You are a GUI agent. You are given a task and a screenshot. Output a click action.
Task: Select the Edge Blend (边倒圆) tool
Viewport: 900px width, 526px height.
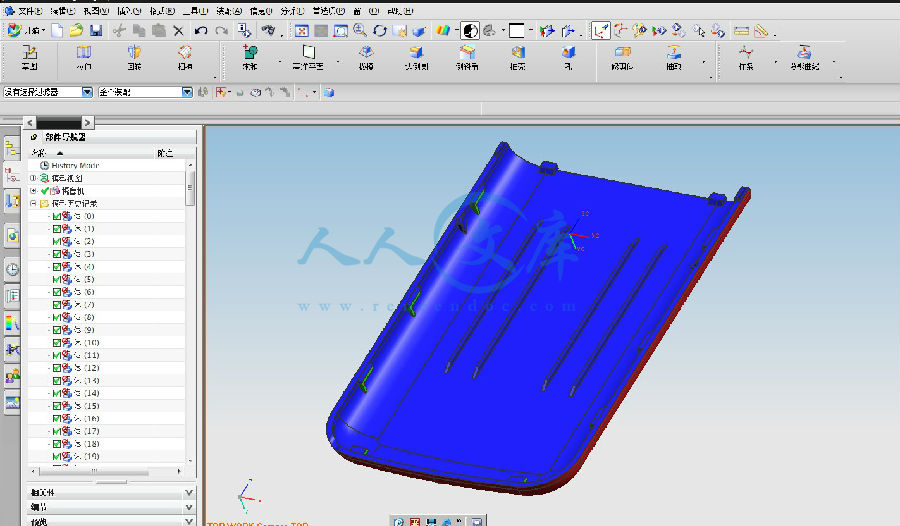[416, 59]
